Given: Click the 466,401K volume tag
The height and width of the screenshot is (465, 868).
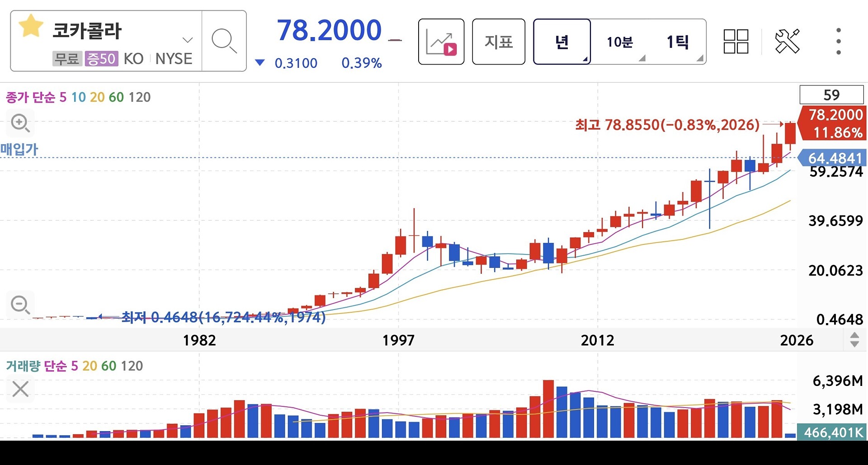Looking at the screenshot, I should 832,432.
